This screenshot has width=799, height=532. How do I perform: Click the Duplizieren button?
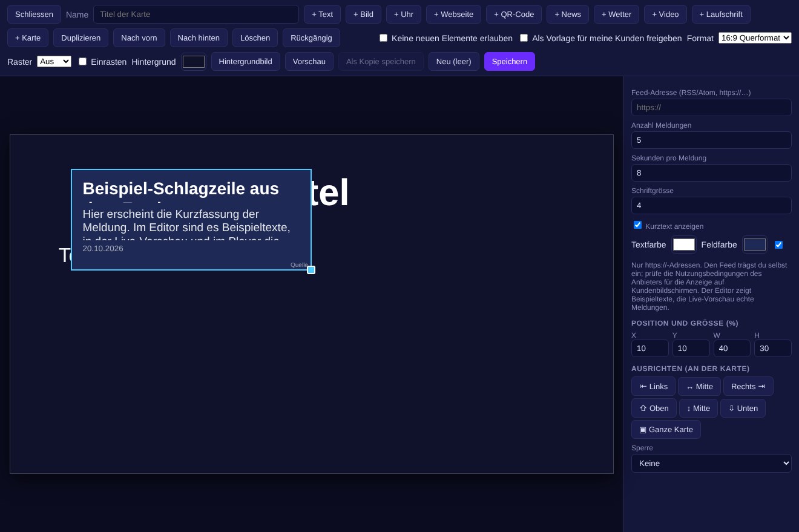81,38
